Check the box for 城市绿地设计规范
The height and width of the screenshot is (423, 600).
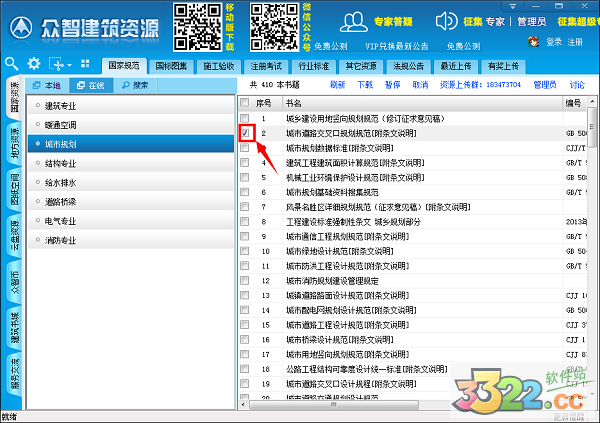[245, 251]
